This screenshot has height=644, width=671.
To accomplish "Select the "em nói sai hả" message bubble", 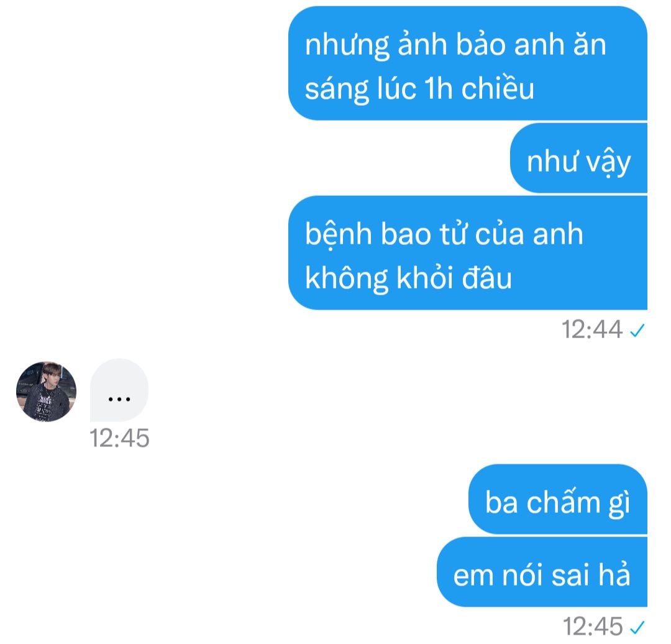I will 542,572.
